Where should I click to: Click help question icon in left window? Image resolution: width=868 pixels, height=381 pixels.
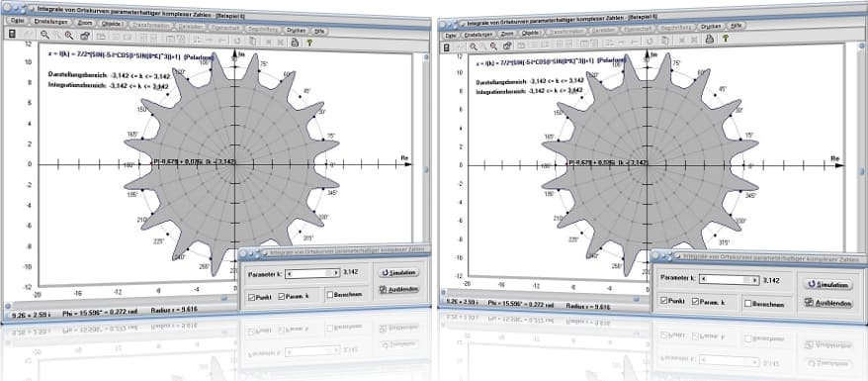tap(309, 43)
